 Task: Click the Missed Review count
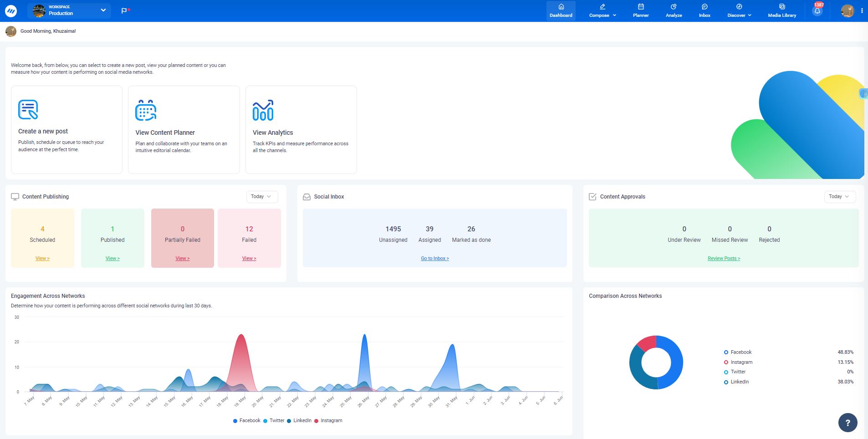point(730,229)
